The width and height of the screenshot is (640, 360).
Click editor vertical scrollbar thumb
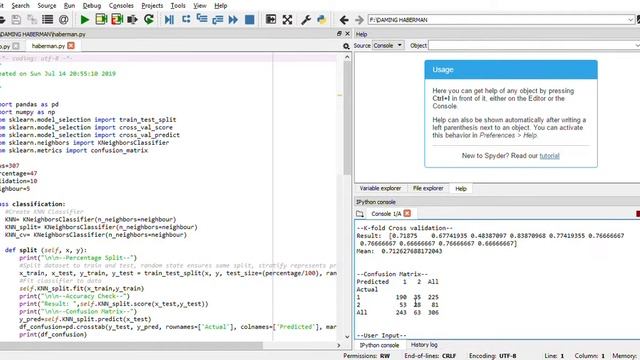click(x=347, y=118)
